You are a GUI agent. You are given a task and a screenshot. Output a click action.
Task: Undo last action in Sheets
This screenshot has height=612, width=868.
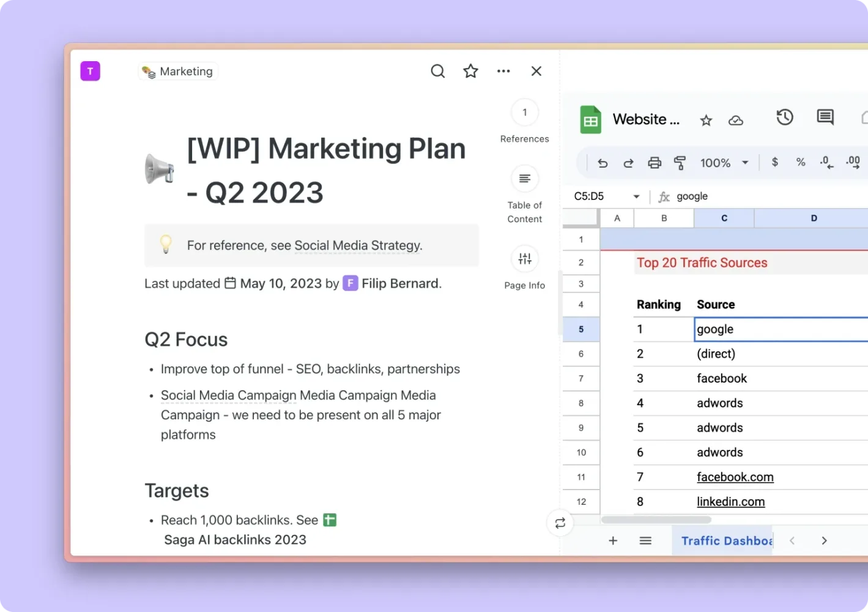click(603, 163)
